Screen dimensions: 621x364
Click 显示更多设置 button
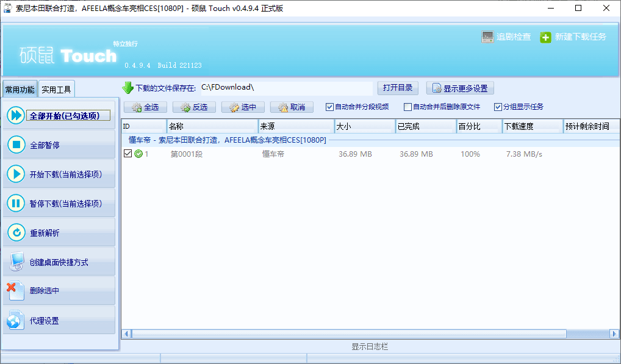[x=460, y=88]
